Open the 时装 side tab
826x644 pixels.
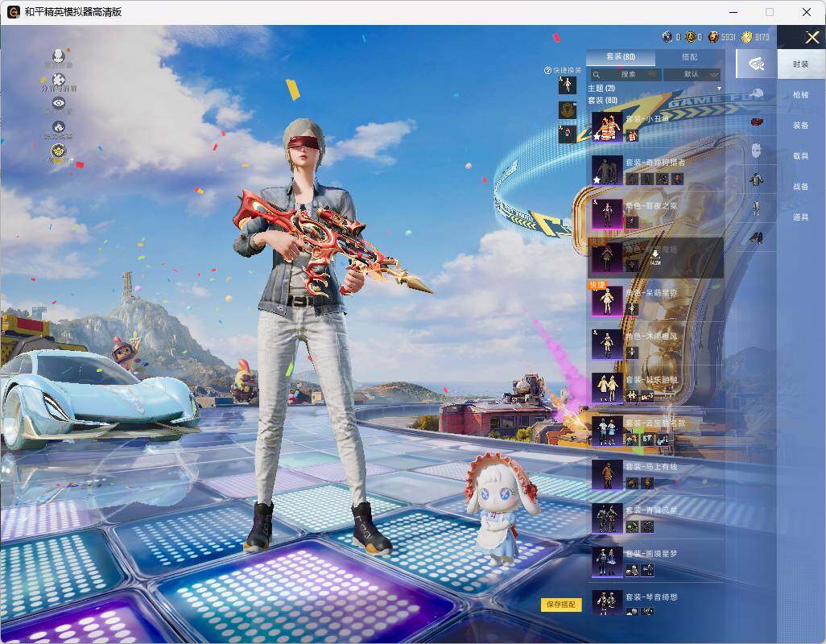point(801,64)
